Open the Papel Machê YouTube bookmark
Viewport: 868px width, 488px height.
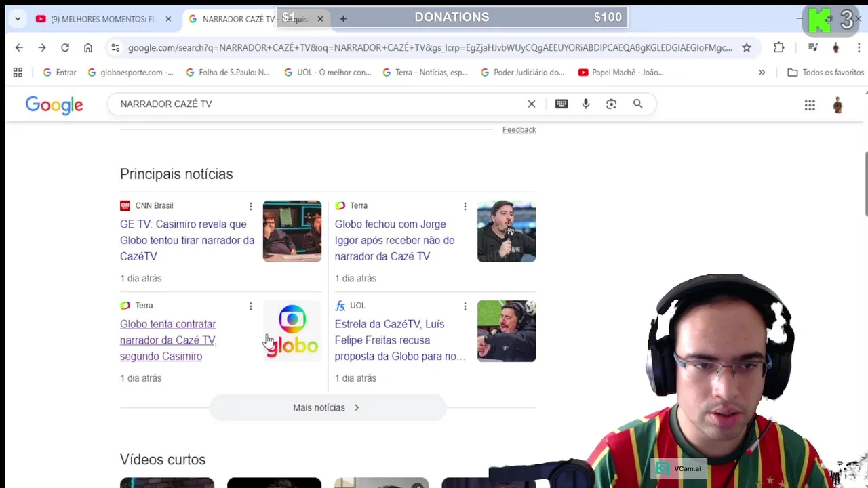(620, 73)
